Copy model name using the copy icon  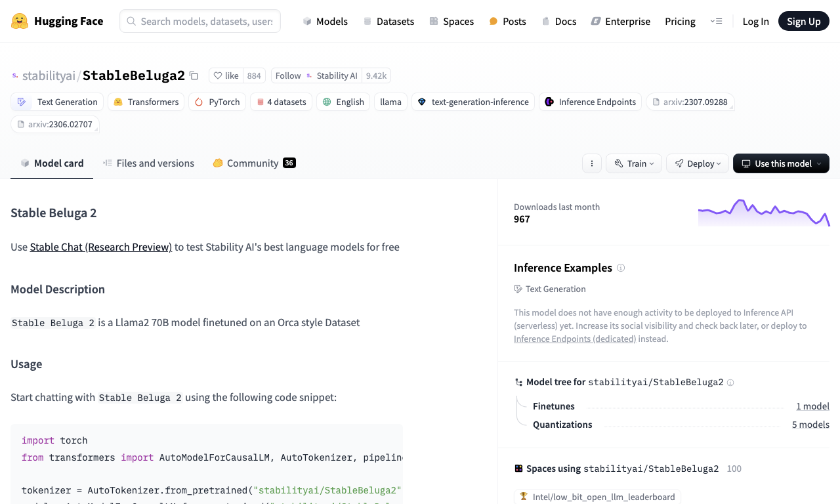coord(194,75)
